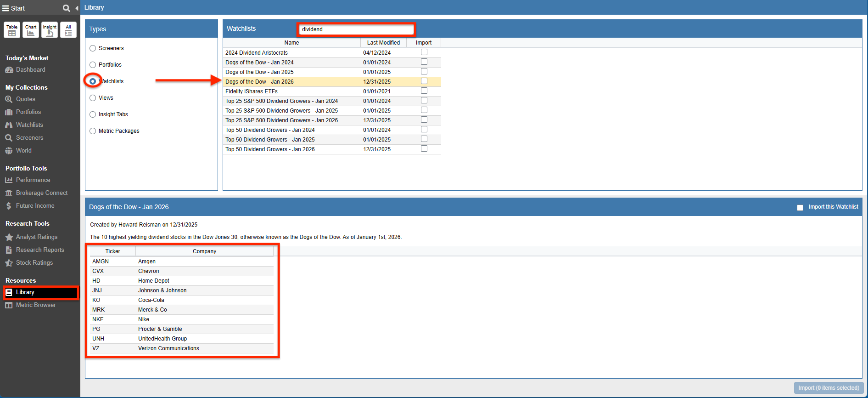Check import for Top 50 Dividend Growers - Jan 2026
868x398 pixels.
424,149
